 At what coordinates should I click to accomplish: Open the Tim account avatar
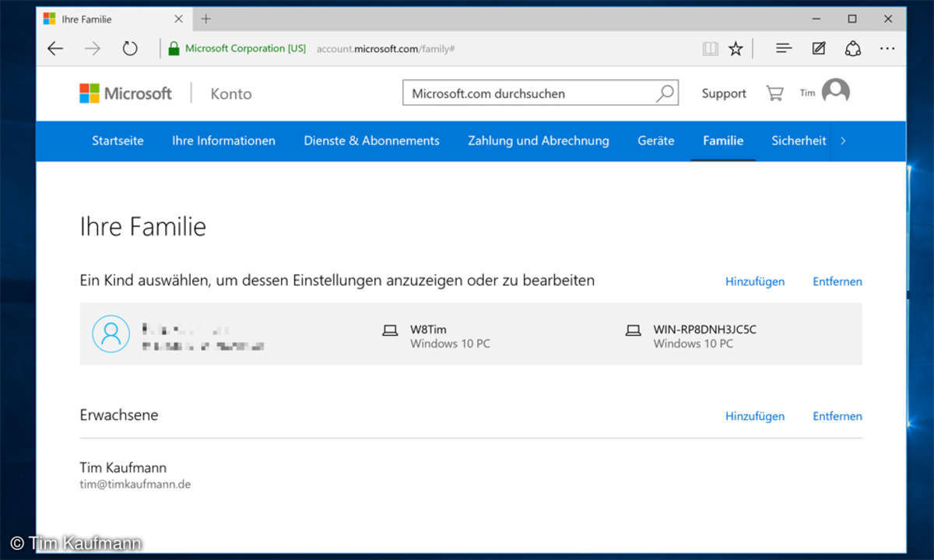[836, 93]
